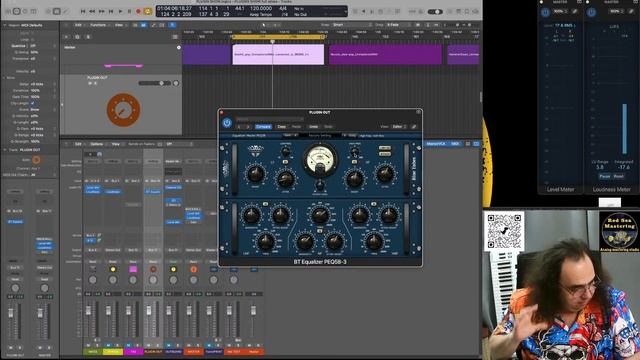This screenshot has width=640, height=360.
Task: Expand the Region MIDI Defaults inspector section
Action: [x=4, y=25]
